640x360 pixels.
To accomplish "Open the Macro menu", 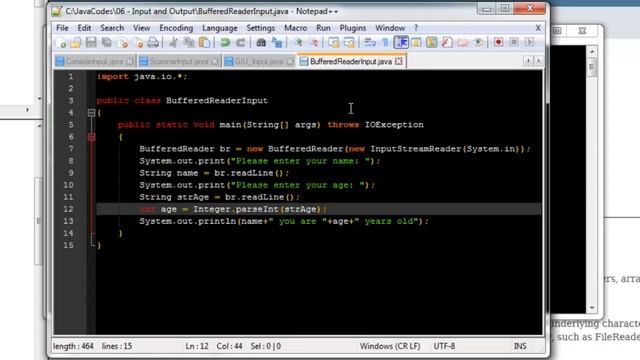I will (296, 28).
